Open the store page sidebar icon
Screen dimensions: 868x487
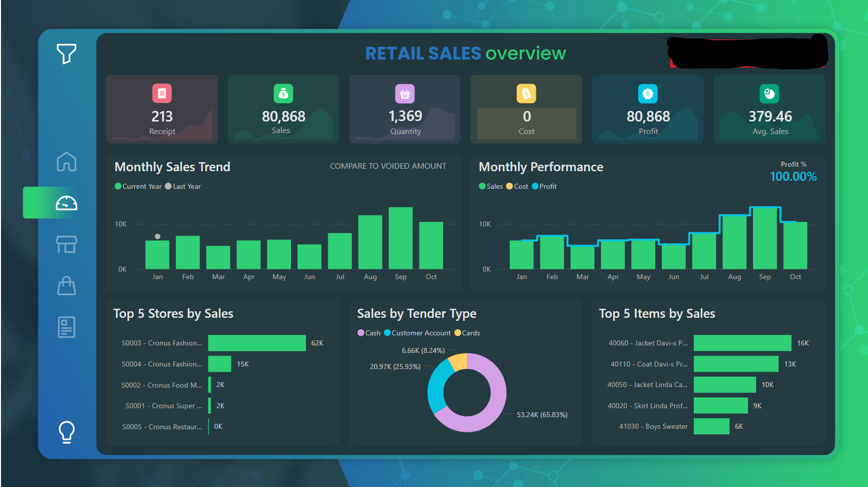click(x=66, y=245)
